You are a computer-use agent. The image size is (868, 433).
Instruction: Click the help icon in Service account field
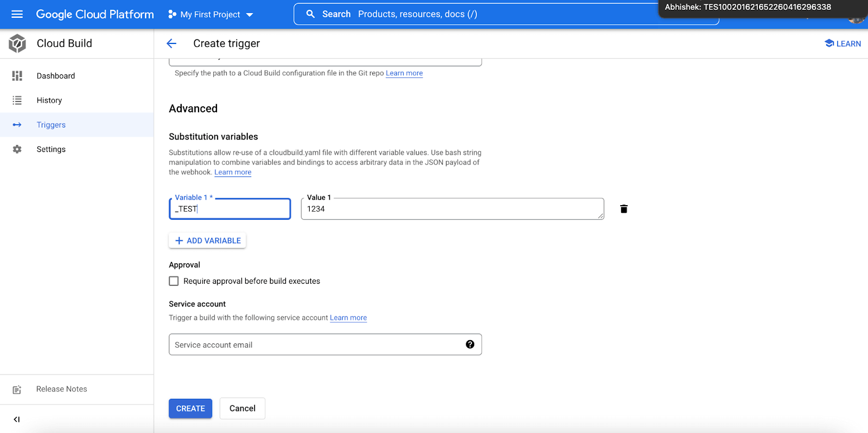tap(470, 345)
